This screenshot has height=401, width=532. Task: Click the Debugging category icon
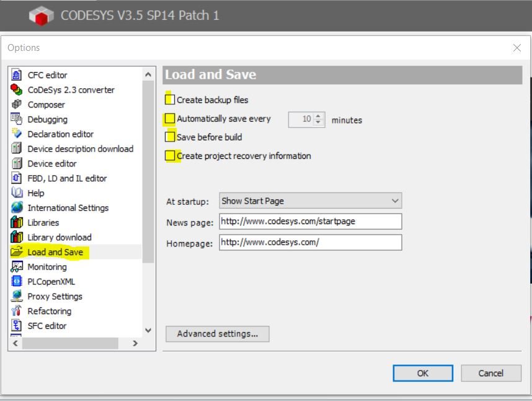coord(17,119)
